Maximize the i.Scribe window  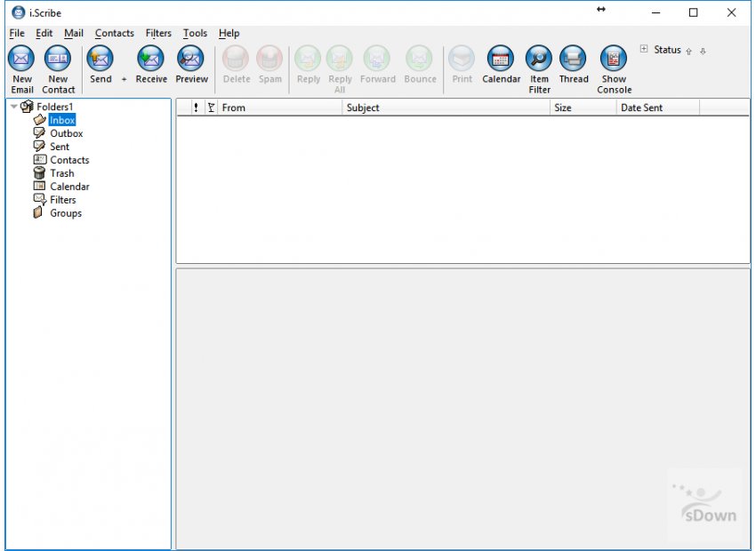tap(693, 12)
